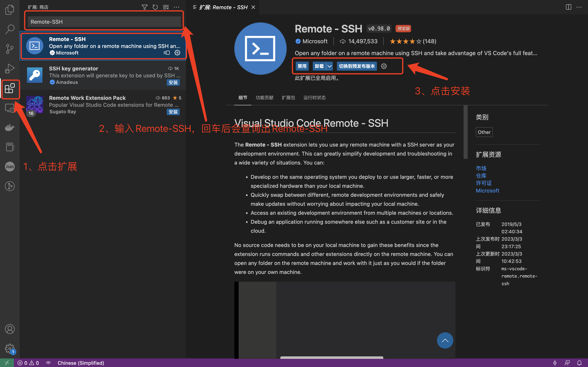Switch to the 运行时状态 tab

click(x=314, y=98)
